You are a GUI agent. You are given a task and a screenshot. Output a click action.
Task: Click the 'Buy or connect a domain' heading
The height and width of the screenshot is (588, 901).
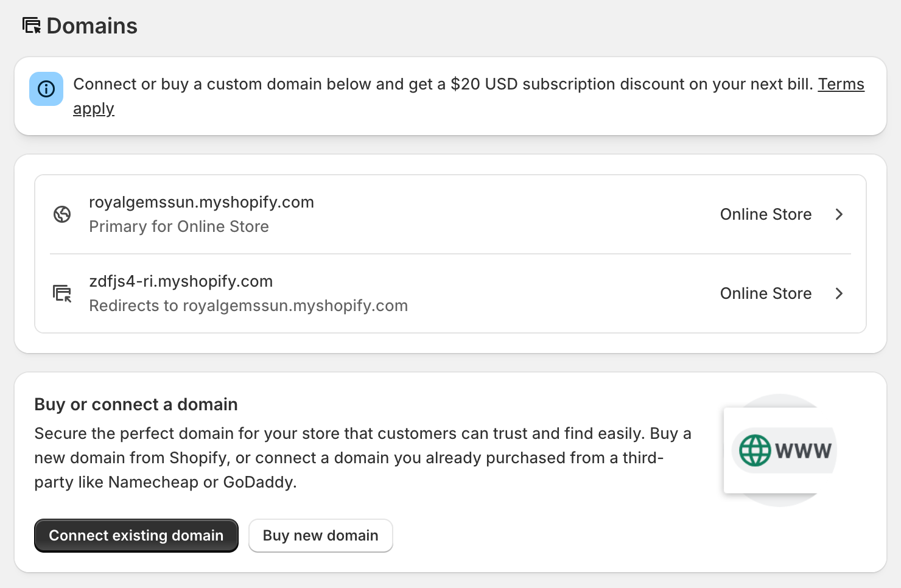pos(136,405)
